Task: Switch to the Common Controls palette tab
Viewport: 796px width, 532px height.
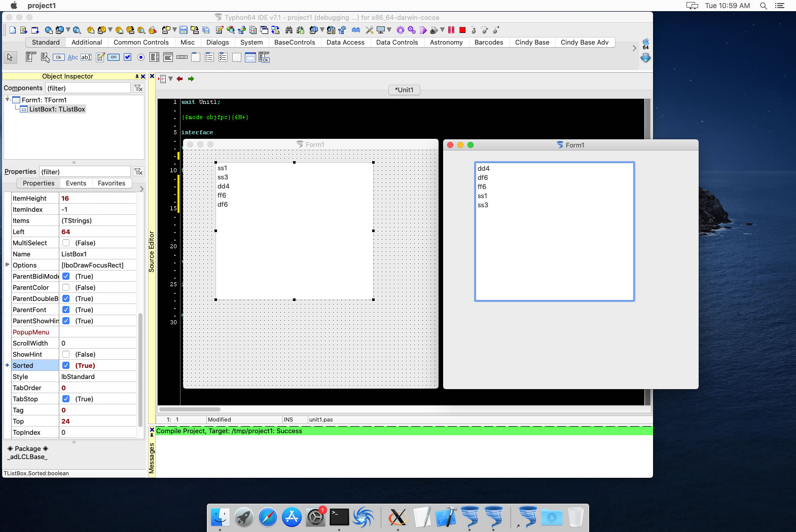Action: click(141, 42)
